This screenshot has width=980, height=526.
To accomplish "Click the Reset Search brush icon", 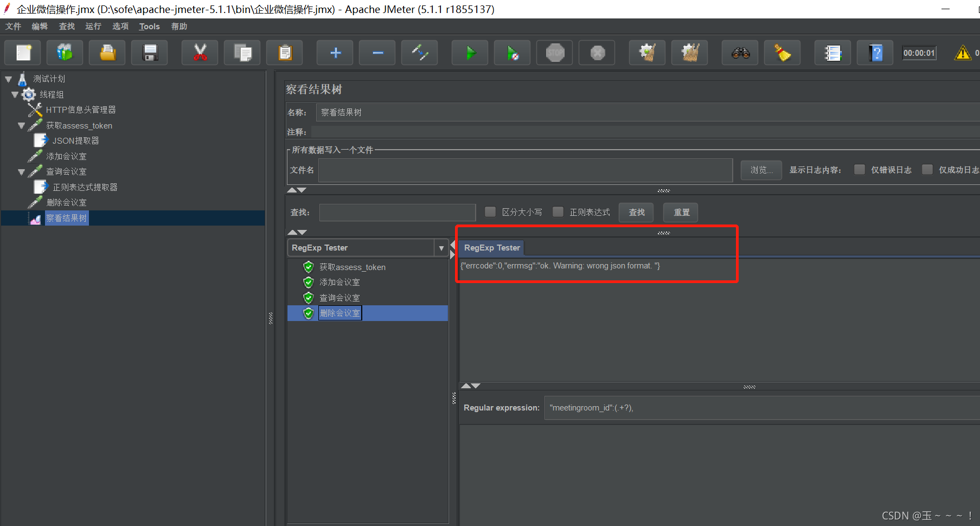I will click(783, 53).
